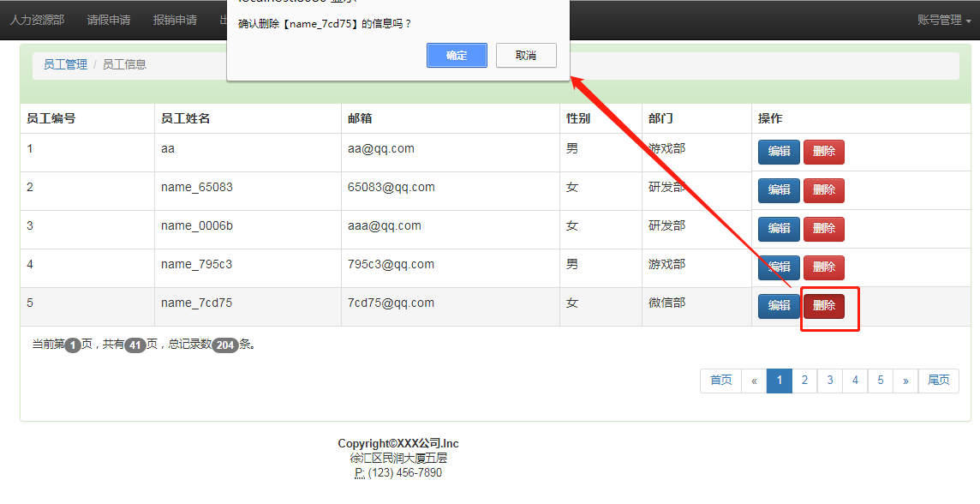This screenshot has height=504, width=980.
Task: Edit employee name_0006b
Action: tap(779, 229)
